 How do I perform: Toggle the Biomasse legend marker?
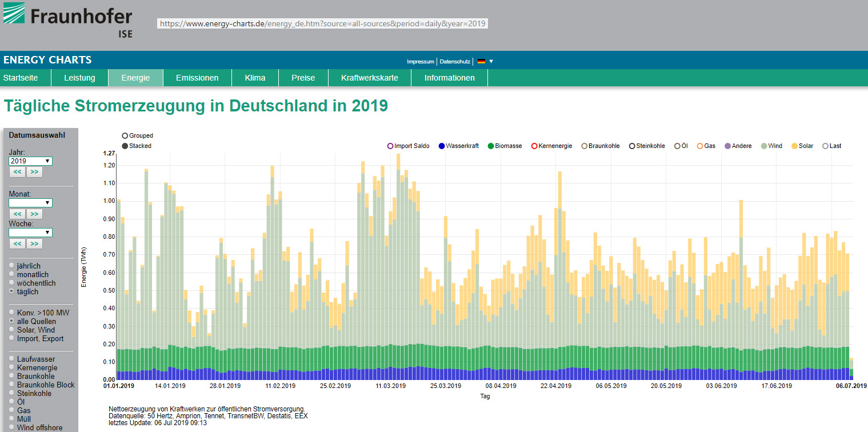point(490,146)
